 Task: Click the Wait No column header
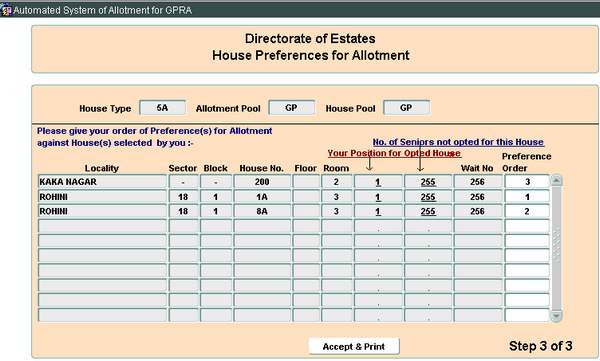point(477,168)
